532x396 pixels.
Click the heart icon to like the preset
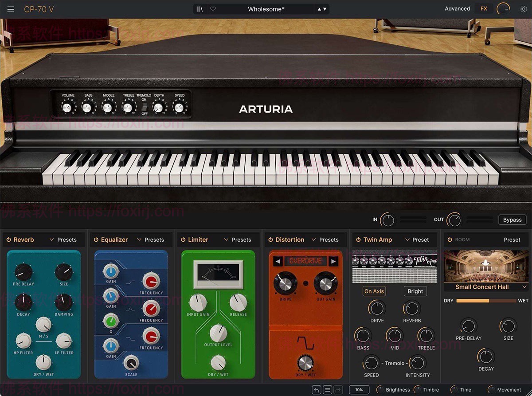[213, 8]
